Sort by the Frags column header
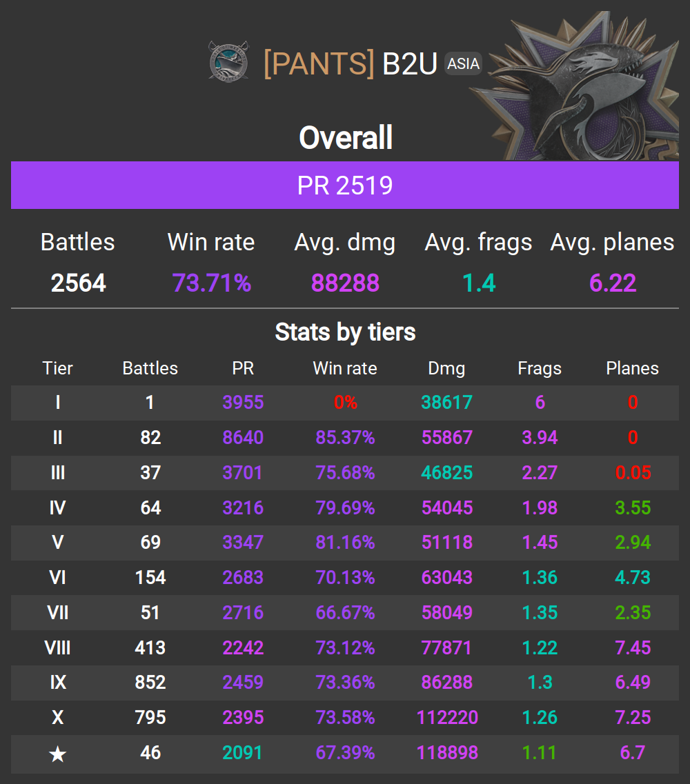This screenshot has width=690, height=784. tap(540, 368)
